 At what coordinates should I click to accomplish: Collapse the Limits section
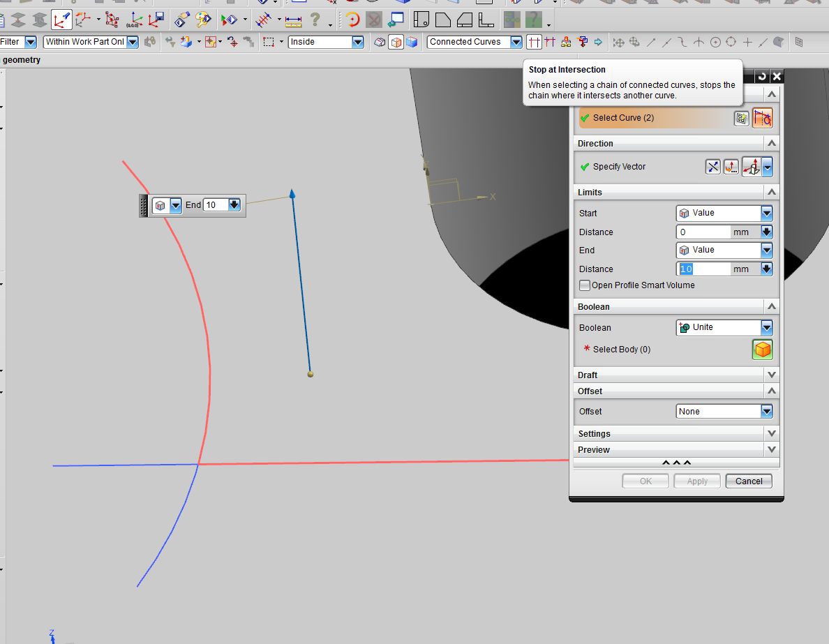click(x=771, y=192)
